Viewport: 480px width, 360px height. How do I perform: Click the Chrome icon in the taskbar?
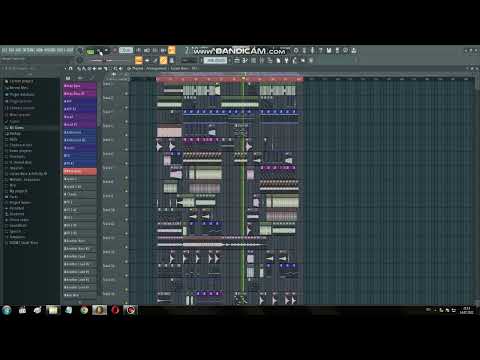[84, 310]
